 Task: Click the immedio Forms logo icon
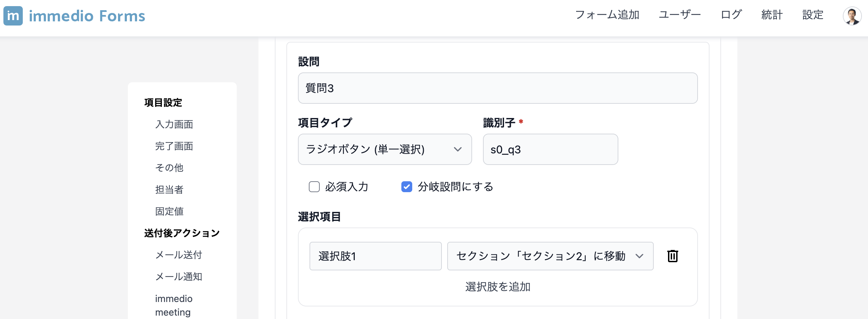pyautogui.click(x=13, y=16)
